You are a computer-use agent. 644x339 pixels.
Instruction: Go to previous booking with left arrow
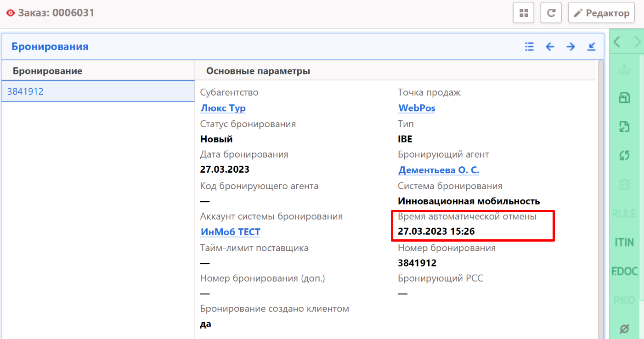[x=550, y=46]
